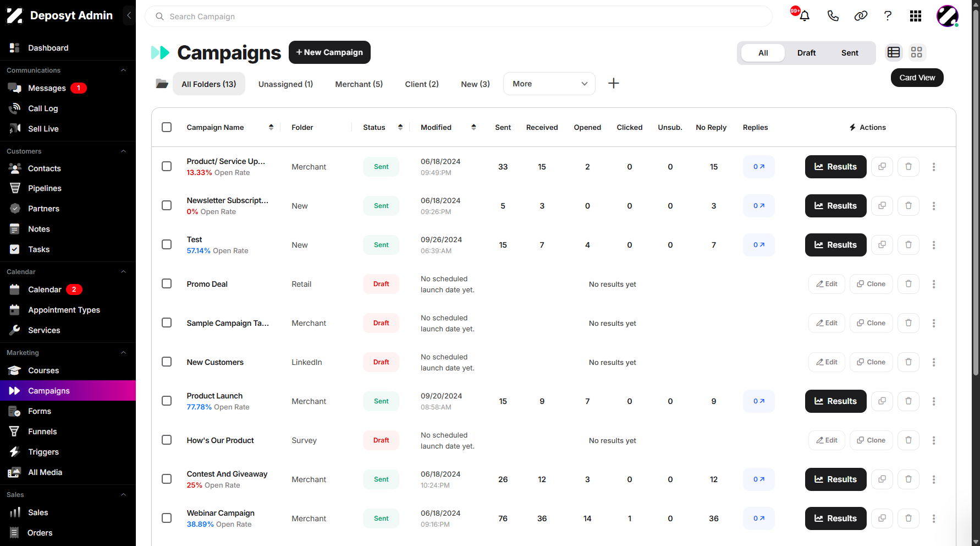Viewport: 980px width, 546px height.
Task: Check the Webinar Campaign checkbox
Action: coord(167,518)
